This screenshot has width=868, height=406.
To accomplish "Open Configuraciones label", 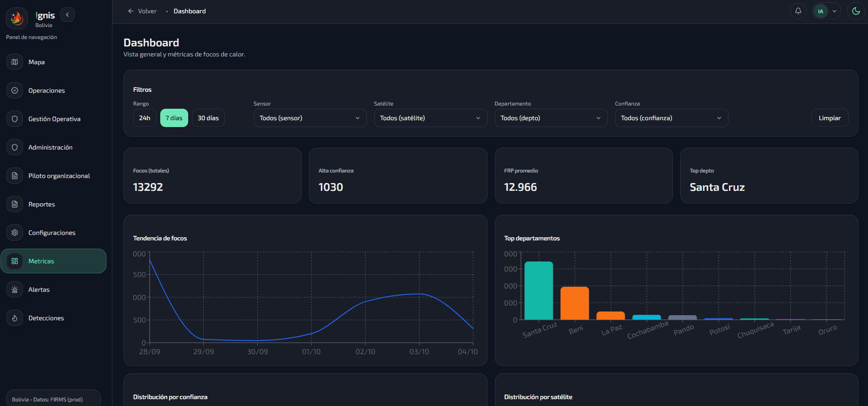I will pyautogui.click(x=52, y=233).
